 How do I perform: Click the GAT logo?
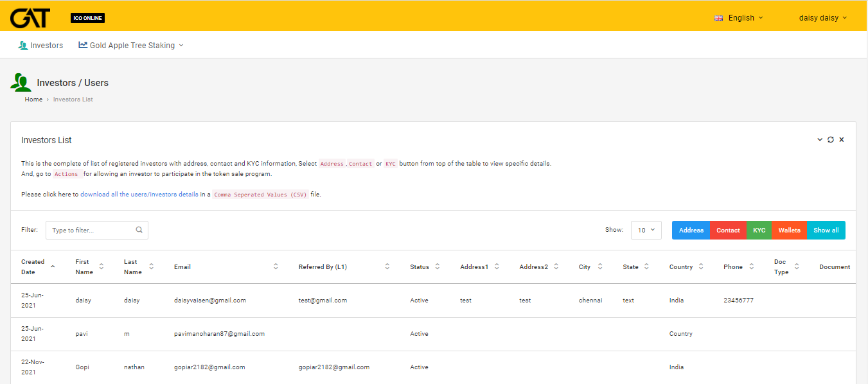tap(30, 18)
